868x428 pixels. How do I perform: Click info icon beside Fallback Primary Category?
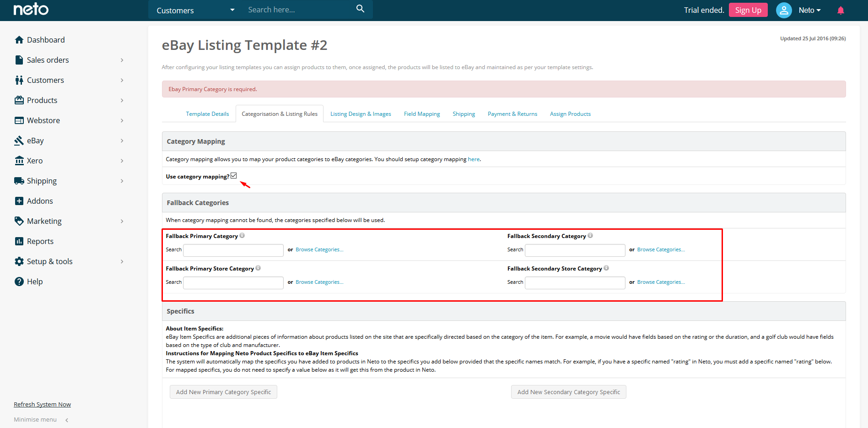pyautogui.click(x=242, y=235)
